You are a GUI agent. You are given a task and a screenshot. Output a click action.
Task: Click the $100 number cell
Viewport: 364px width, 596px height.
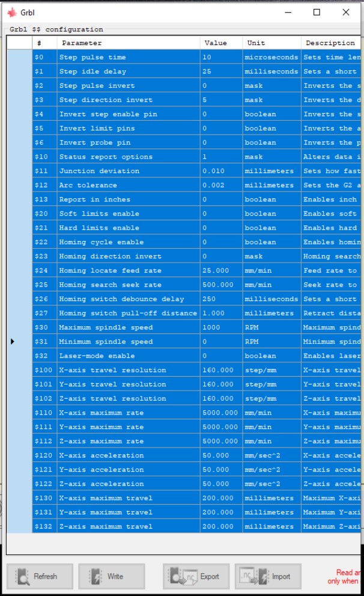(45, 370)
